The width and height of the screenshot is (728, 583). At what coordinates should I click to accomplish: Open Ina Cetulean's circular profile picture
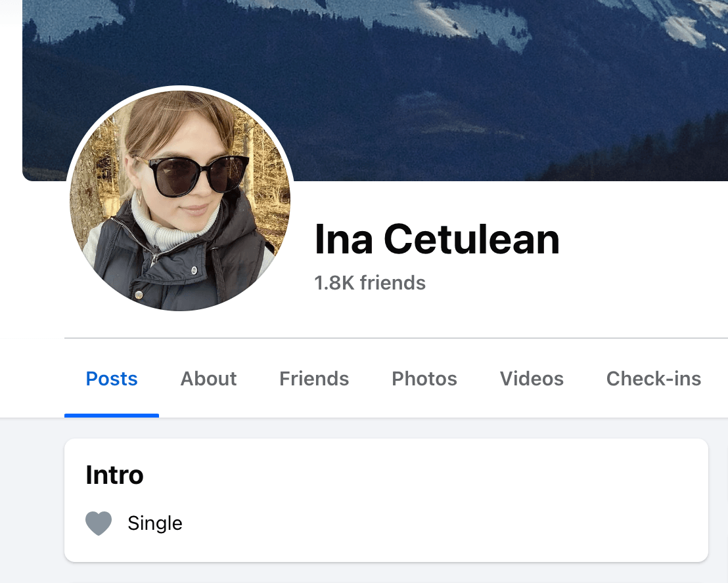179,200
